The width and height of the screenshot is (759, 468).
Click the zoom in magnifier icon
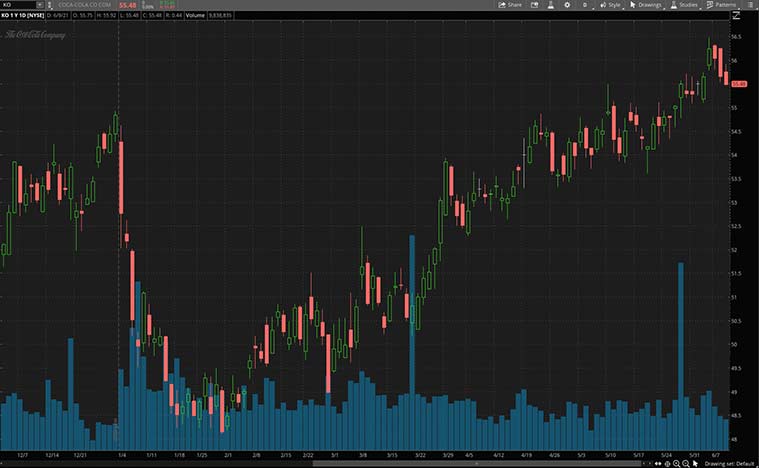point(675,464)
